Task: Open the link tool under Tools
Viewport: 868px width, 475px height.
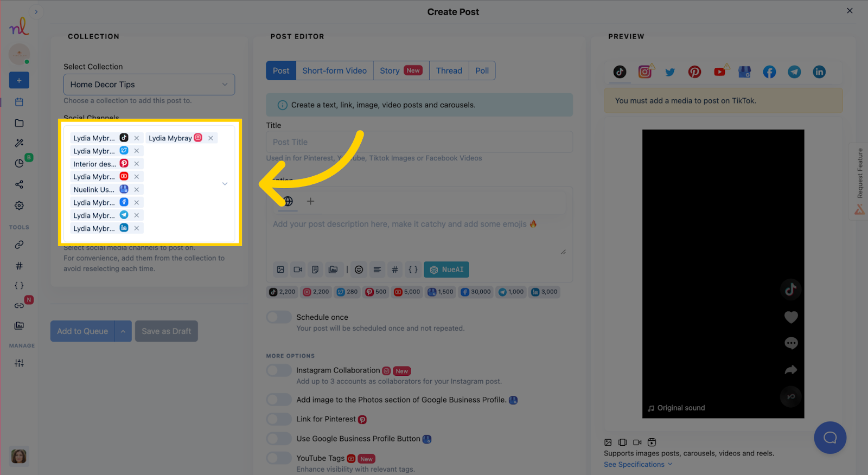Action: coord(19,245)
